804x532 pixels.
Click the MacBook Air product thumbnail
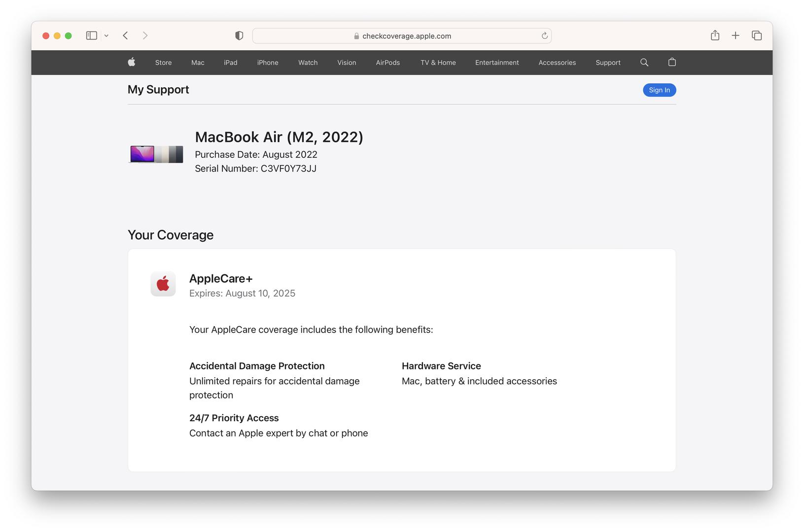pos(156,154)
